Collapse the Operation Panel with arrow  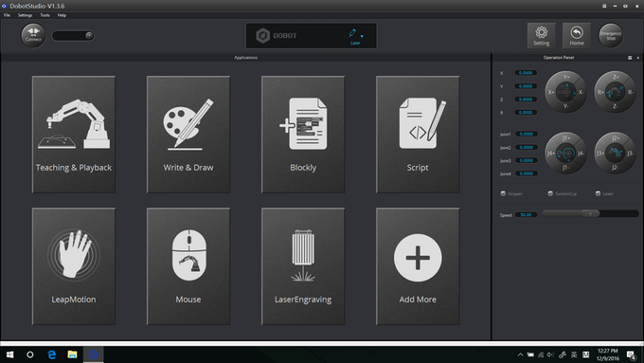637,58
